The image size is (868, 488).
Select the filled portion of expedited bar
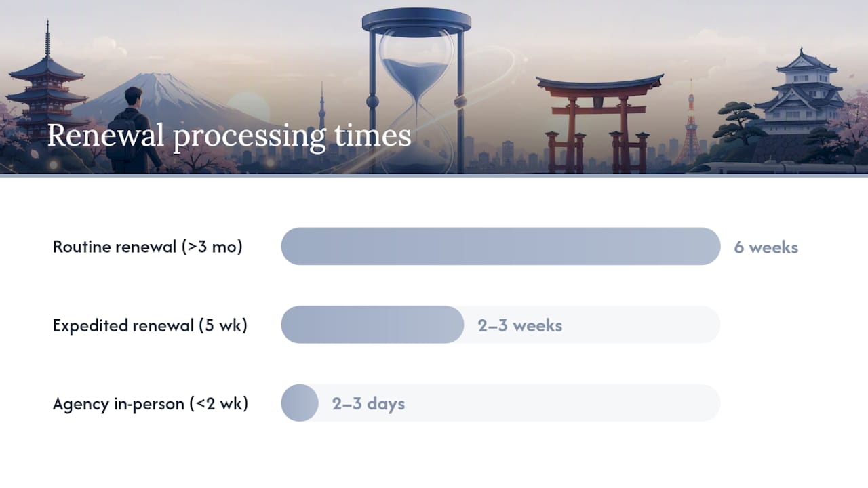point(372,325)
